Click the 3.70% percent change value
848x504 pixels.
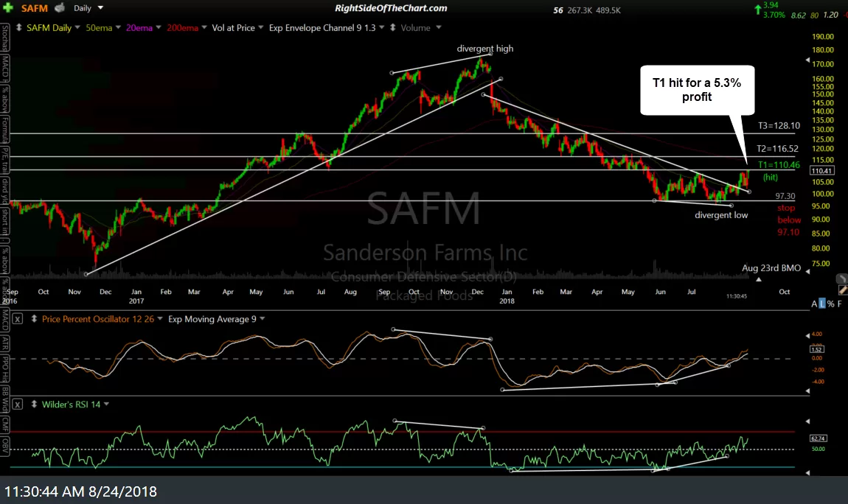pos(774,15)
